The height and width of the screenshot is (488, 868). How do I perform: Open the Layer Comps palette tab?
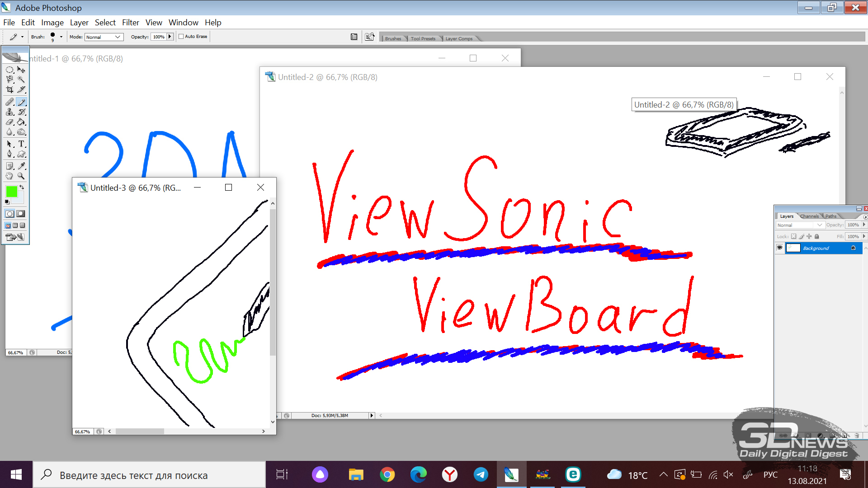459,39
